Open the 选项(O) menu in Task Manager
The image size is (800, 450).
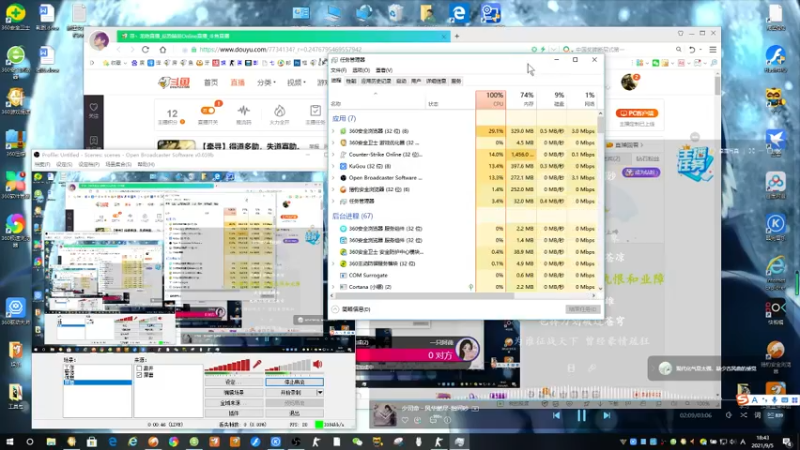[x=361, y=70]
